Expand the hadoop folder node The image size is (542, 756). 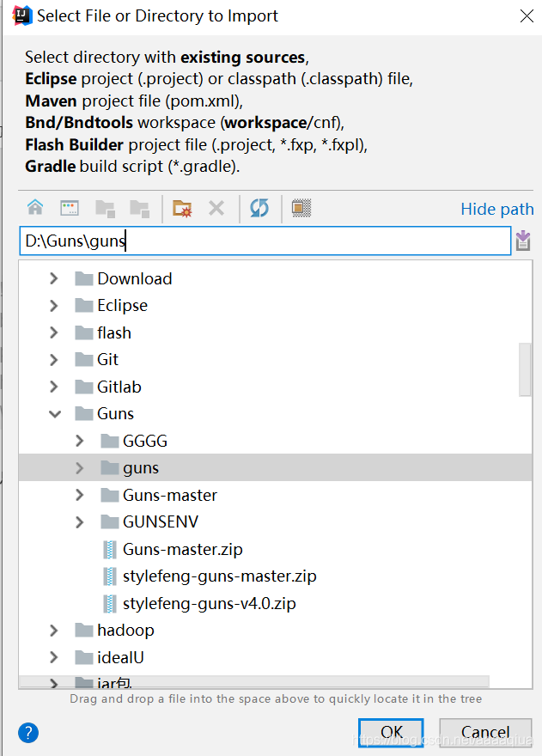click(x=54, y=631)
